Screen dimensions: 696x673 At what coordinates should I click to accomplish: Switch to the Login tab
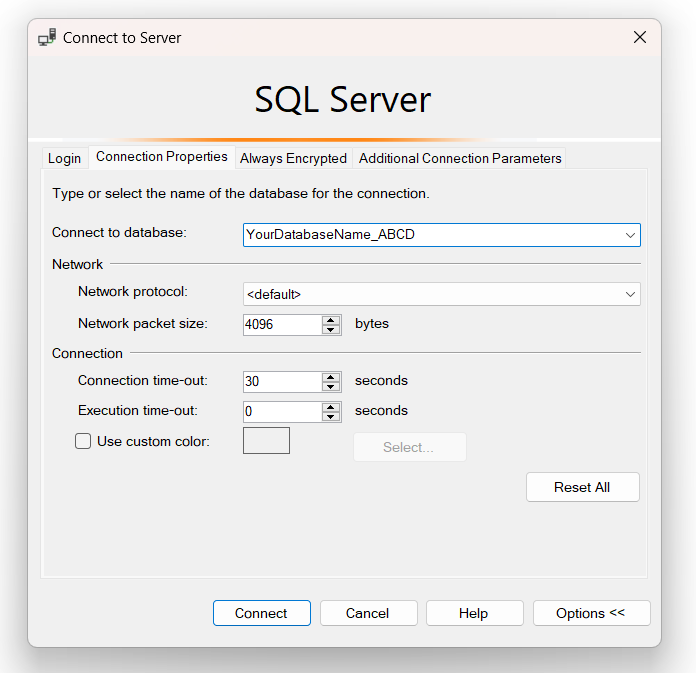[64, 158]
